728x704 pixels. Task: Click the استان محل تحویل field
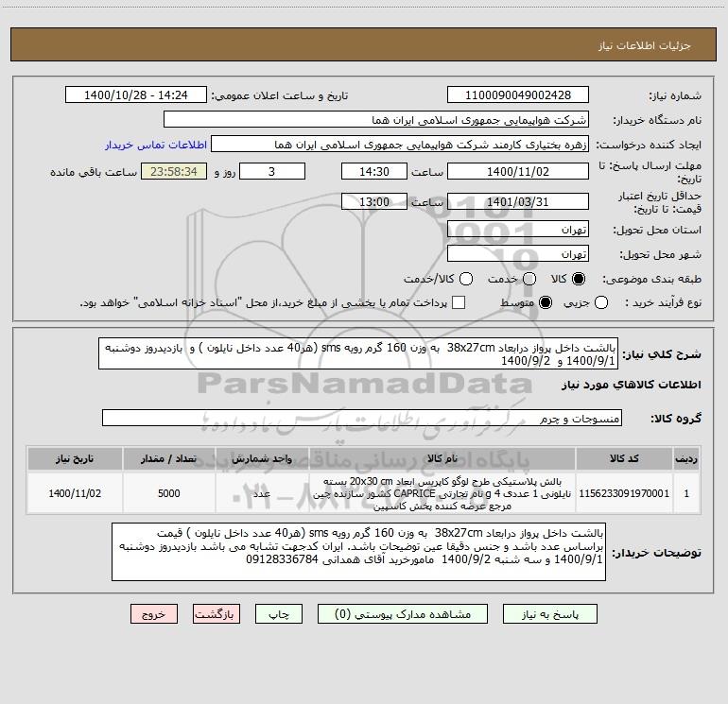(x=518, y=230)
